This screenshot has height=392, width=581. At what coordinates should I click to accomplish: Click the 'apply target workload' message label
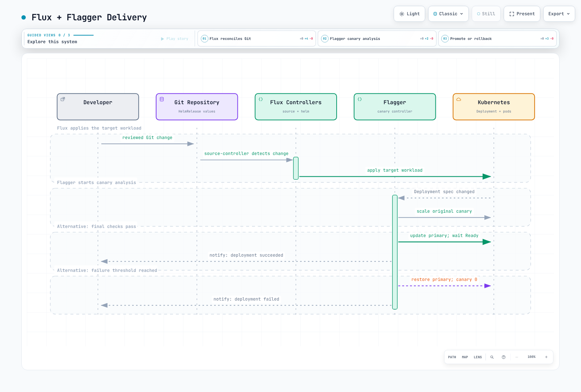[x=395, y=170]
